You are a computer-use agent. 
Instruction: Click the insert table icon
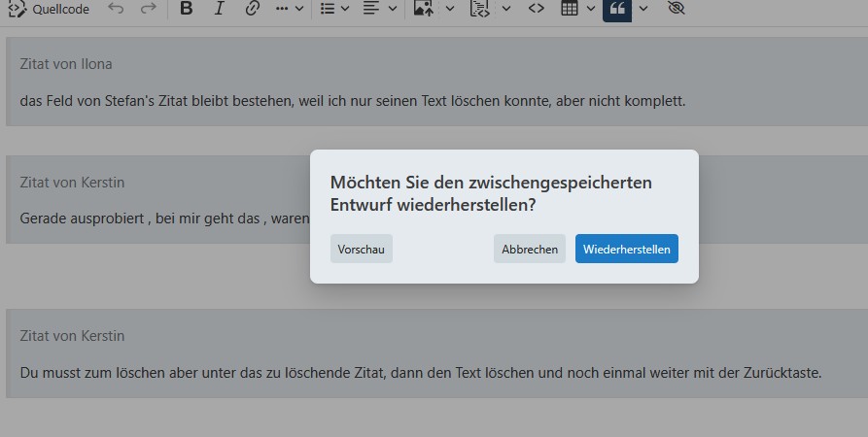[571, 9]
